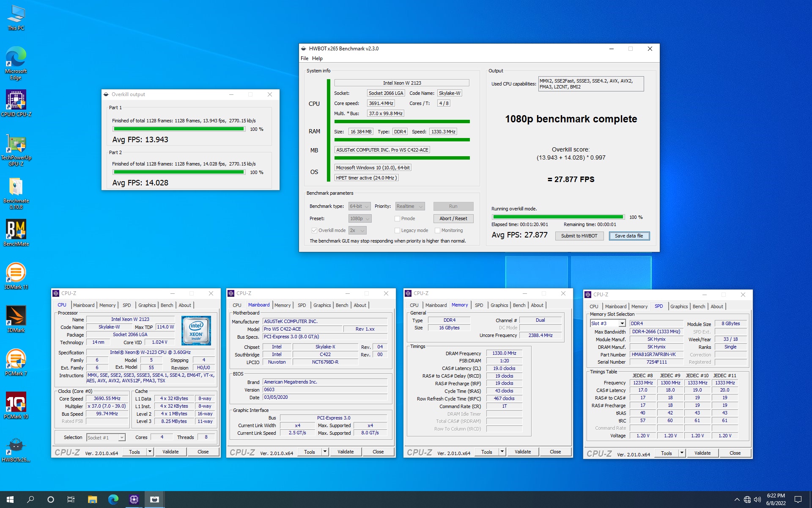Switch to CPU-Z taskbar icon
This screenshot has height=508, width=812.
point(134,500)
